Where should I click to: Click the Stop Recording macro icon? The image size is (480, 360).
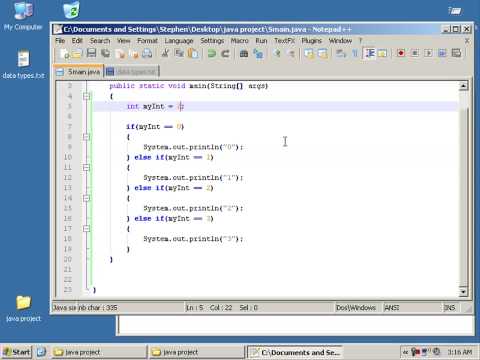point(415,53)
